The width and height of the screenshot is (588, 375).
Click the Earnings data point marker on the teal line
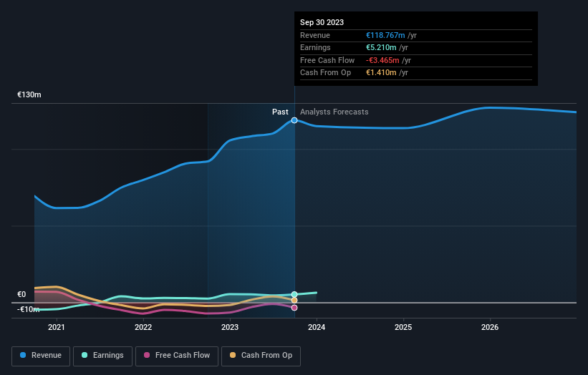point(294,294)
